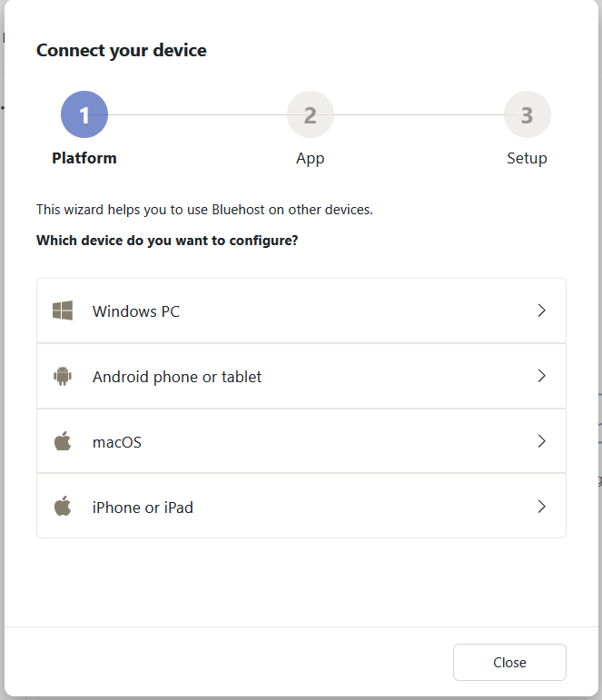Image resolution: width=602 pixels, height=700 pixels.
Task: Jump to step 2 circle
Action: click(311, 115)
